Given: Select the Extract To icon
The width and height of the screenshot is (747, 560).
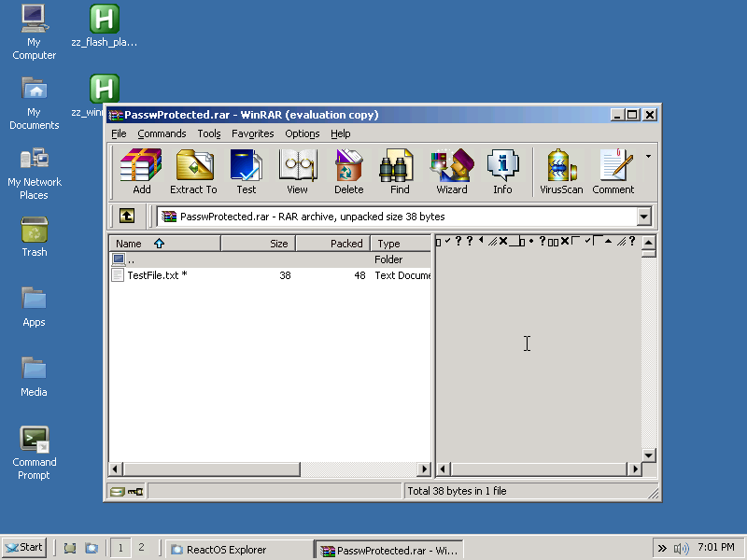Looking at the screenshot, I should [193, 172].
